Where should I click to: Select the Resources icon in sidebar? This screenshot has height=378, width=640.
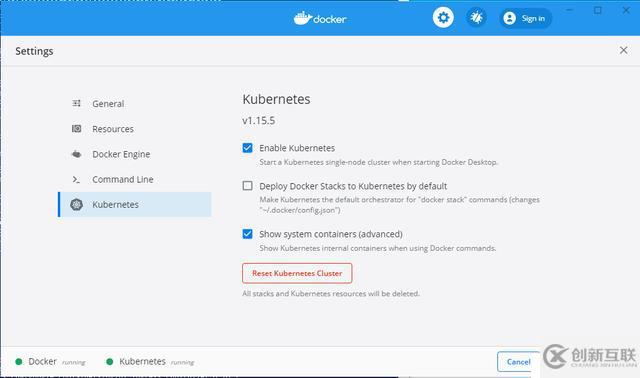76,129
